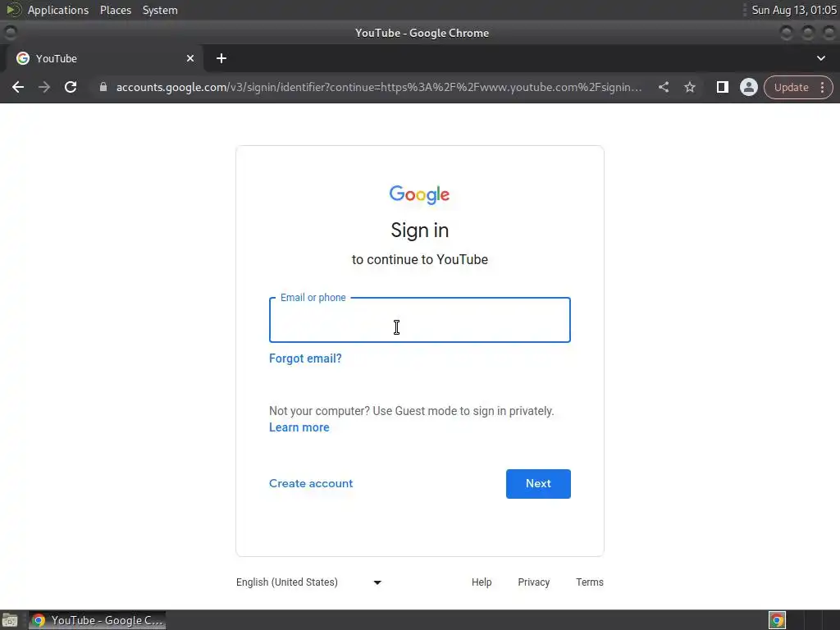
Task: Click the address bar URL
Action: pyautogui.click(x=378, y=87)
